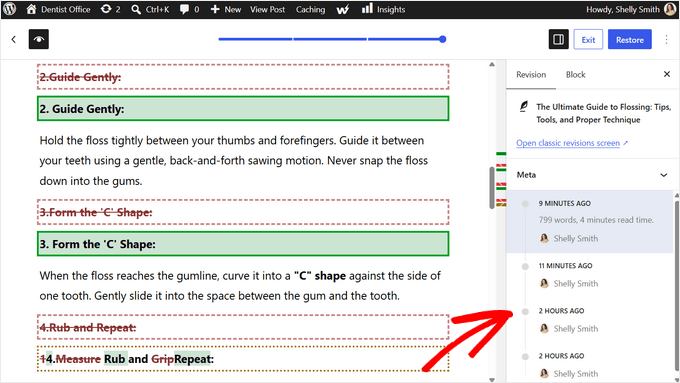Viewport: 680px width, 383px height.
Task: Select the 9 minutes ago revision
Action: pyautogui.click(x=589, y=221)
